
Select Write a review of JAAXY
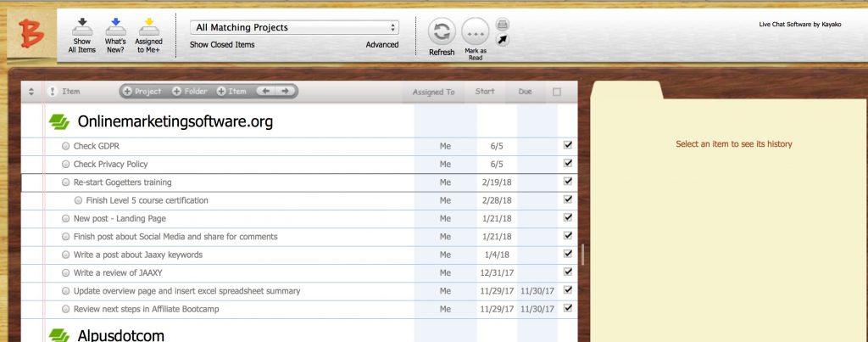pos(118,273)
